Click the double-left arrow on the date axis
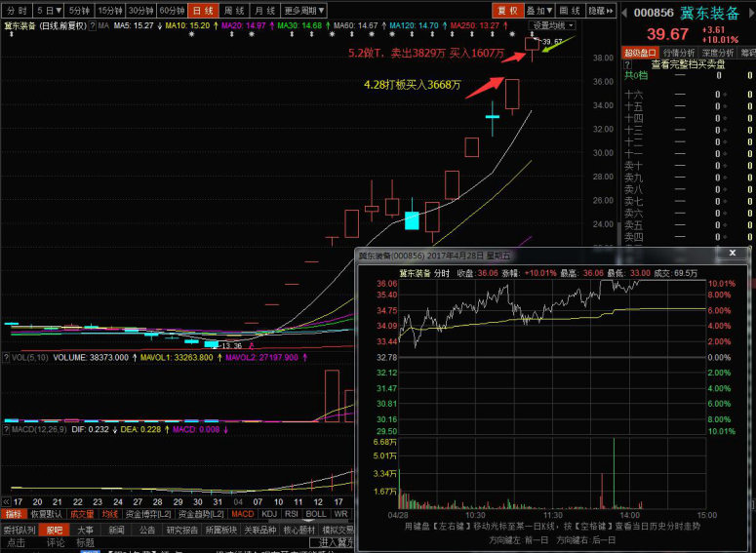756x553 pixels. pos(5,502)
